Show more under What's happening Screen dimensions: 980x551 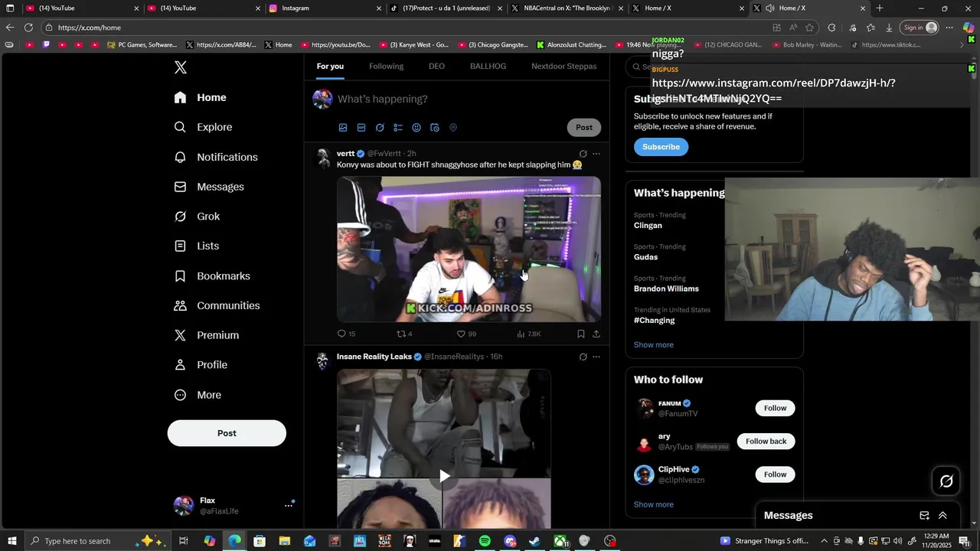(x=654, y=344)
